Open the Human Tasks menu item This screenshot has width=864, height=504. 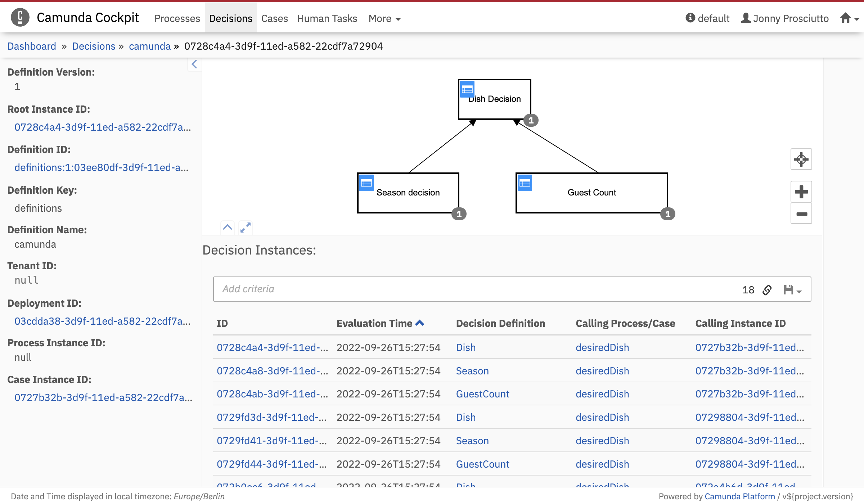tap(327, 18)
